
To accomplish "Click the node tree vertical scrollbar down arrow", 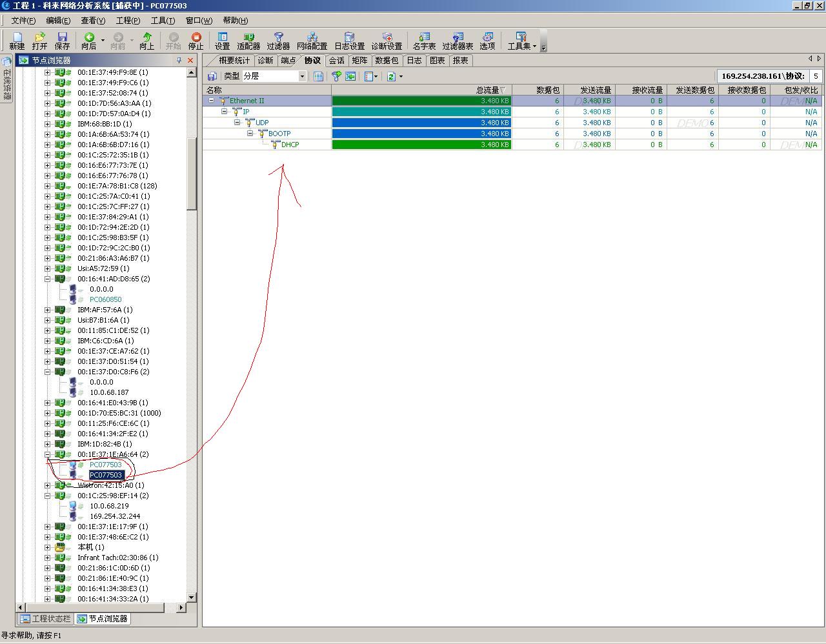I will point(192,597).
